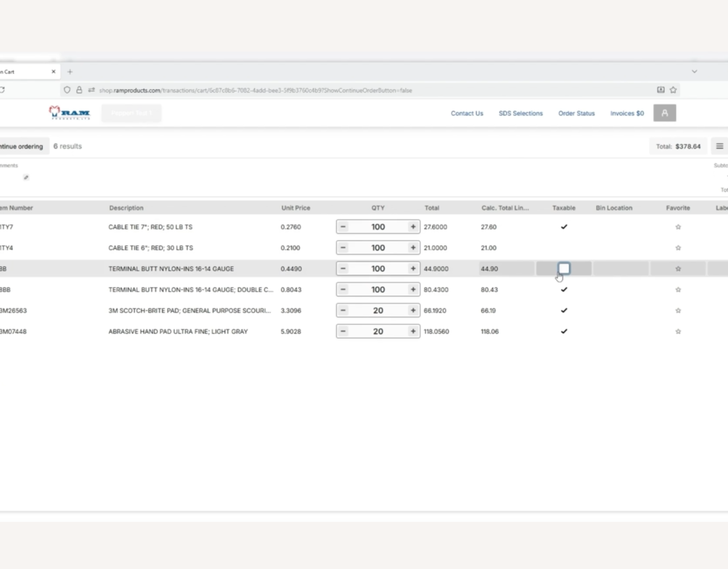Image resolution: width=728 pixels, height=569 pixels.
Task: Click the pencil edit icon under Comments
Action: (x=26, y=177)
